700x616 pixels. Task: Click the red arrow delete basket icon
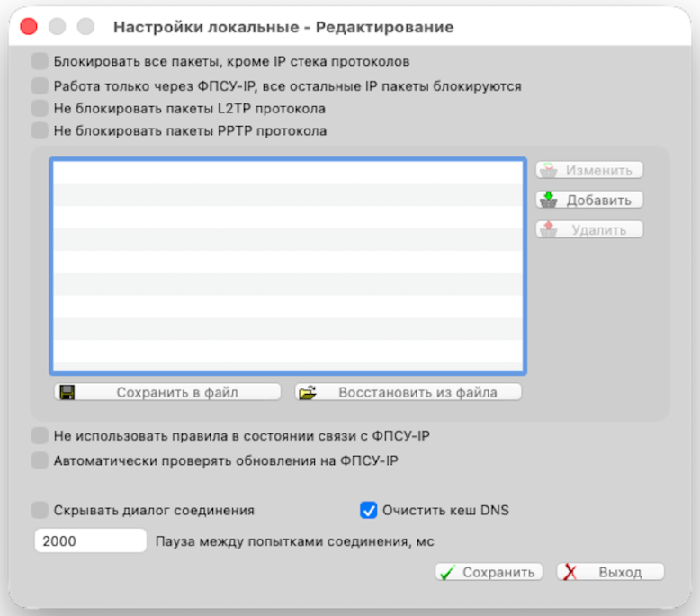(549, 229)
